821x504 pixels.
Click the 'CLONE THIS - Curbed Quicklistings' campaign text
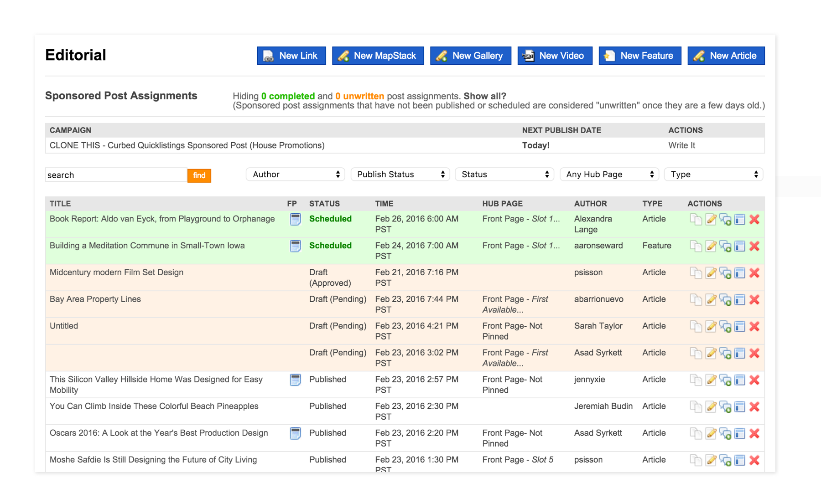tap(187, 145)
